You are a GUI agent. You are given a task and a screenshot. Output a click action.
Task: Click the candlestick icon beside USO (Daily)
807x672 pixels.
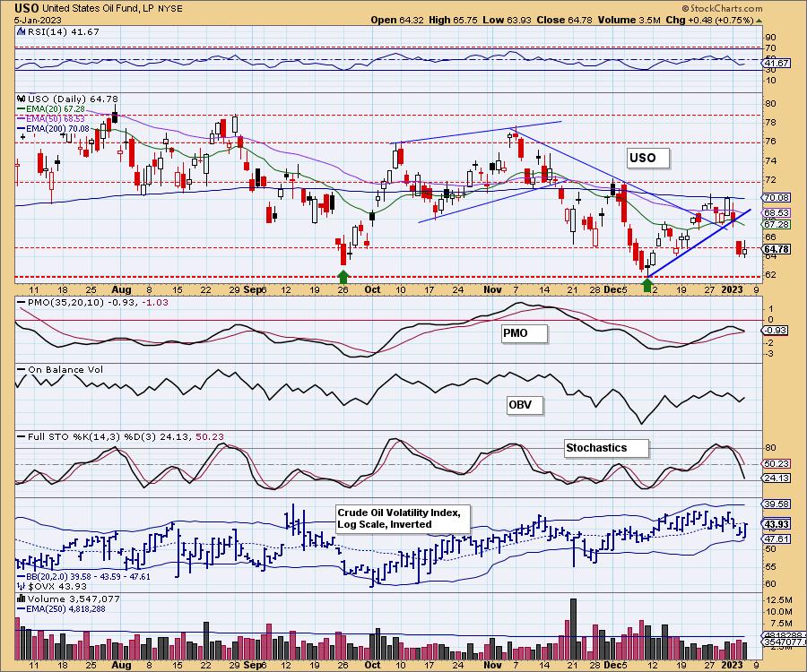click(22, 99)
